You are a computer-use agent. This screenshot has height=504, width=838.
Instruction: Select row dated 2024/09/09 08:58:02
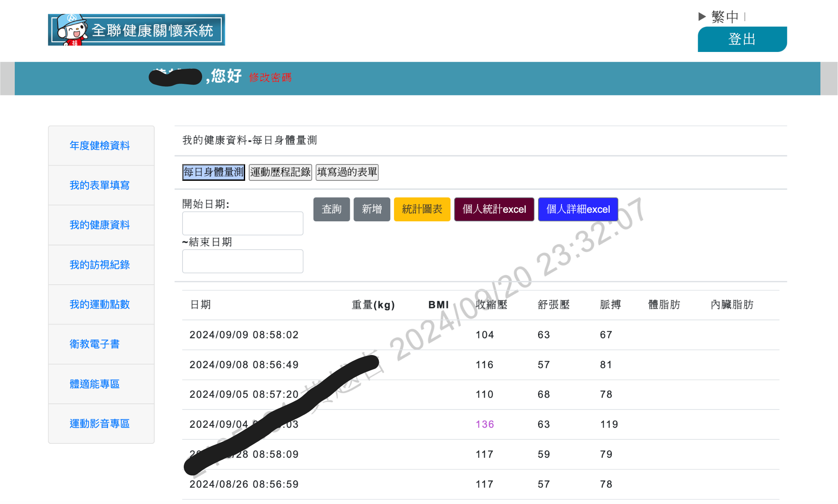481,335
